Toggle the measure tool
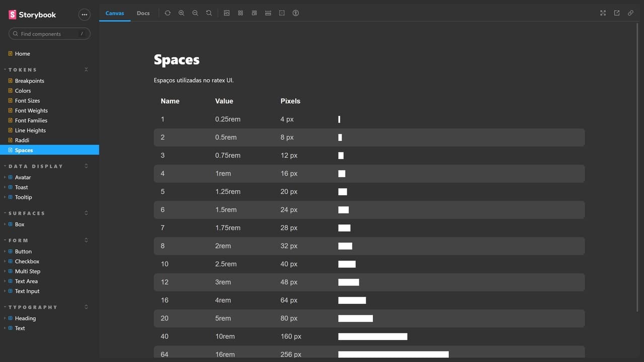This screenshot has height=362, width=644. point(268,13)
